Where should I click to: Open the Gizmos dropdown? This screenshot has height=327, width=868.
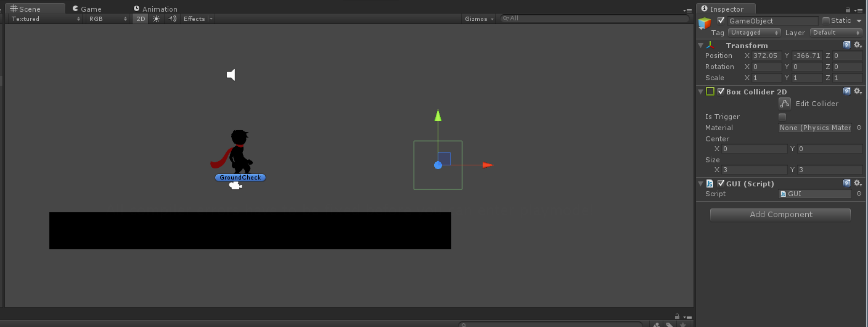(x=480, y=19)
